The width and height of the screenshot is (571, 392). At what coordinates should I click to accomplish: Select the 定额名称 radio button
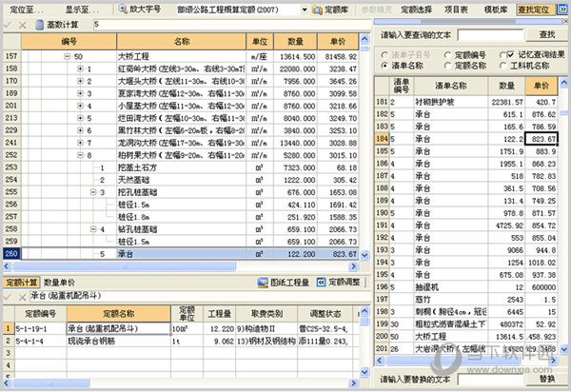(447, 66)
